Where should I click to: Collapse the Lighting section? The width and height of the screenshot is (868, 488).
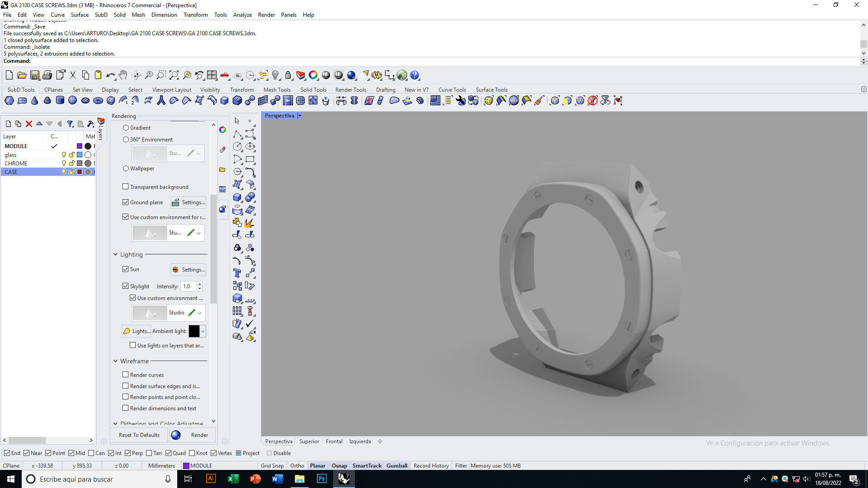point(116,254)
